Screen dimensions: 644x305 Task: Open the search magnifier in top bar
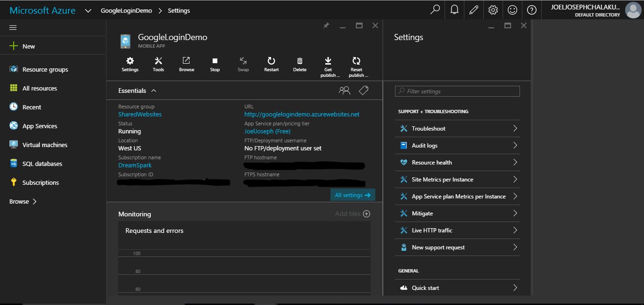click(435, 9)
